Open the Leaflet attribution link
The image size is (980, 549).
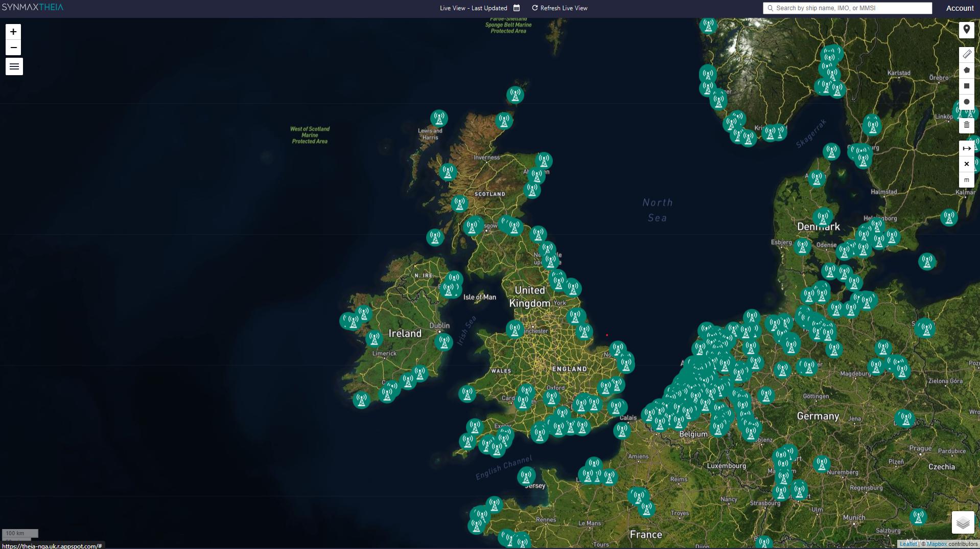908,544
